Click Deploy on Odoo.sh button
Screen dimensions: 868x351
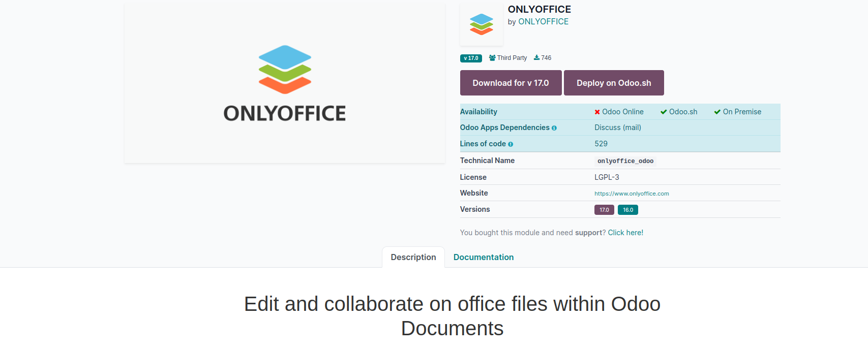point(614,83)
